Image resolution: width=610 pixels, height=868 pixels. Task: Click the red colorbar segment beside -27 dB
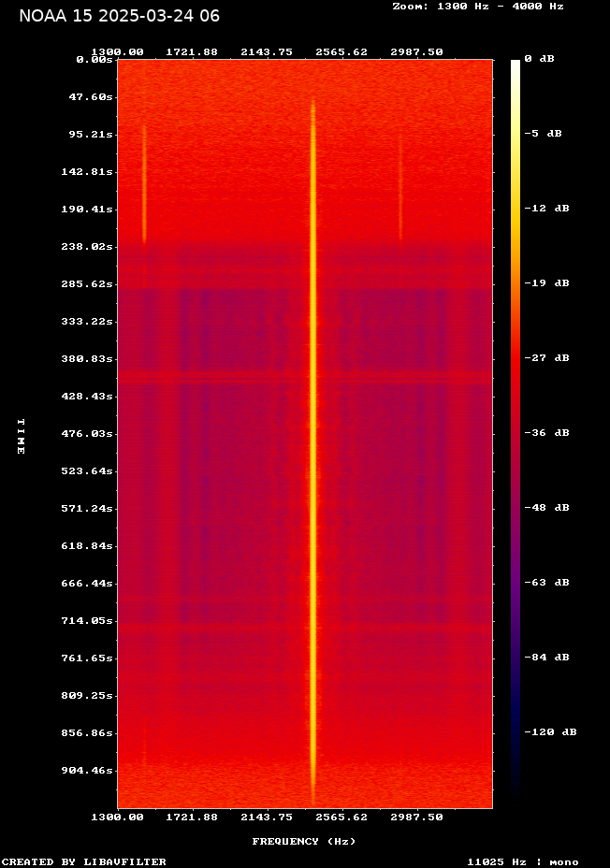coord(516,357)
